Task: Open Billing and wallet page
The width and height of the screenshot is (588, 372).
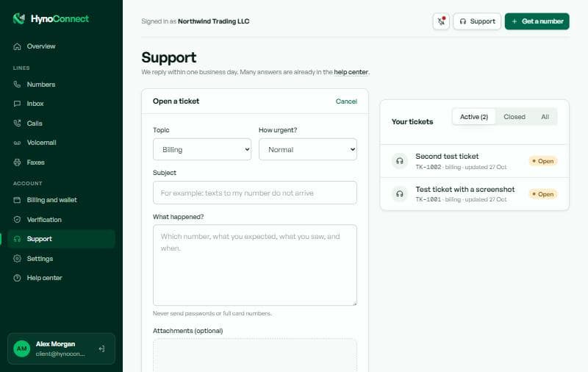Action: point(61,200)
